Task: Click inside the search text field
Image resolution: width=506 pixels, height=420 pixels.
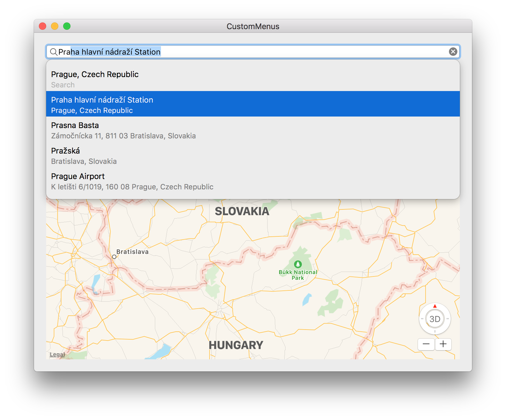Action: click(x=253, y=52)
